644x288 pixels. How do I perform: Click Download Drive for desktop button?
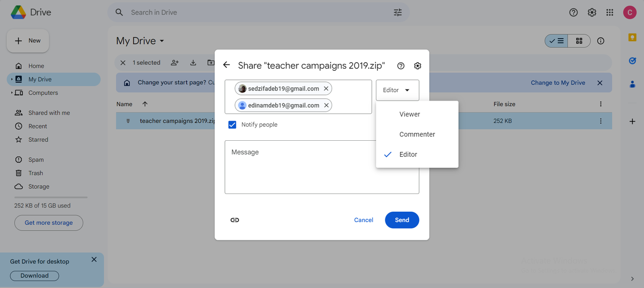click(x=35, y=275)
